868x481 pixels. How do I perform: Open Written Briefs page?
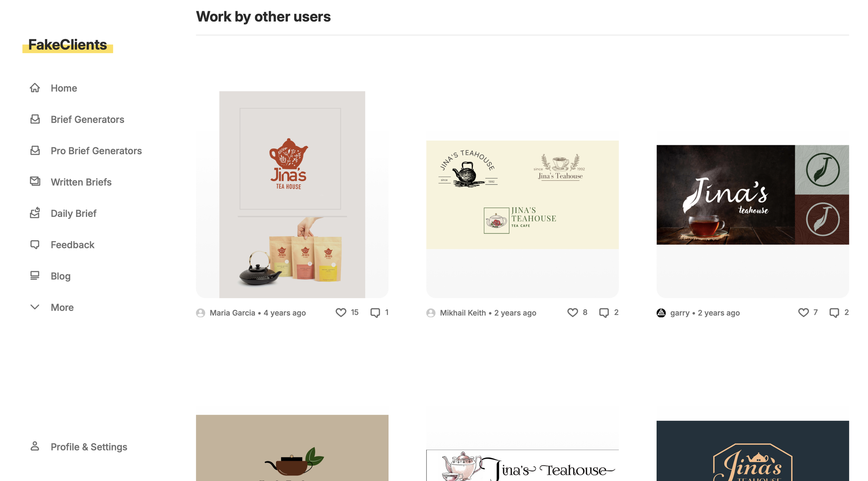coord(81,182)
